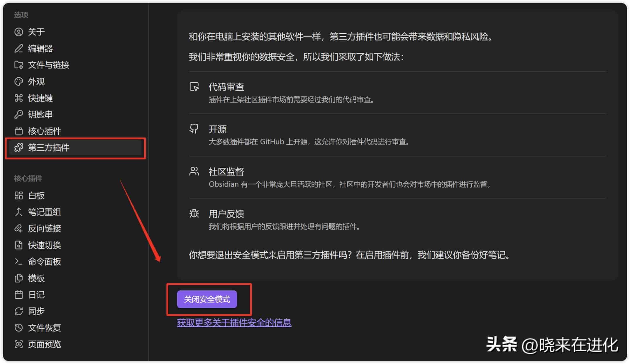Select the 第三方插件 tab
The width and height of the screenshot is (630, 364).
(76, 147)
